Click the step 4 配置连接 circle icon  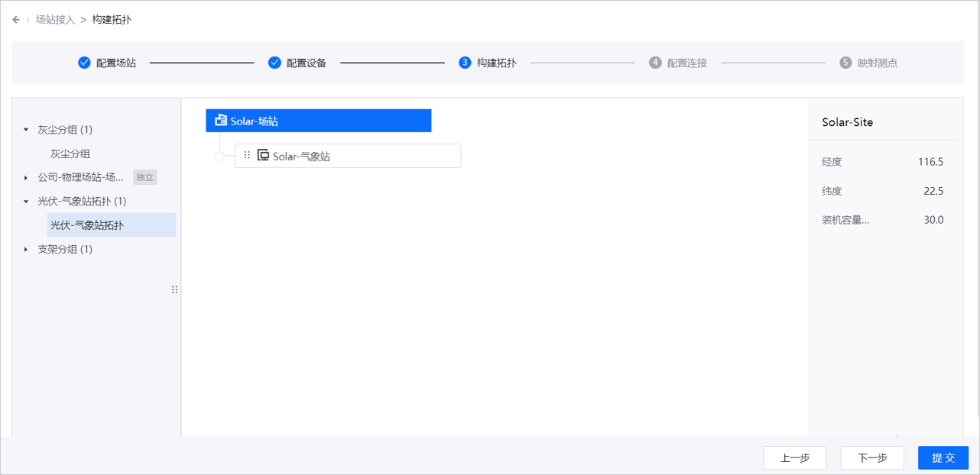pyautogui.click(x=655, y=63)
